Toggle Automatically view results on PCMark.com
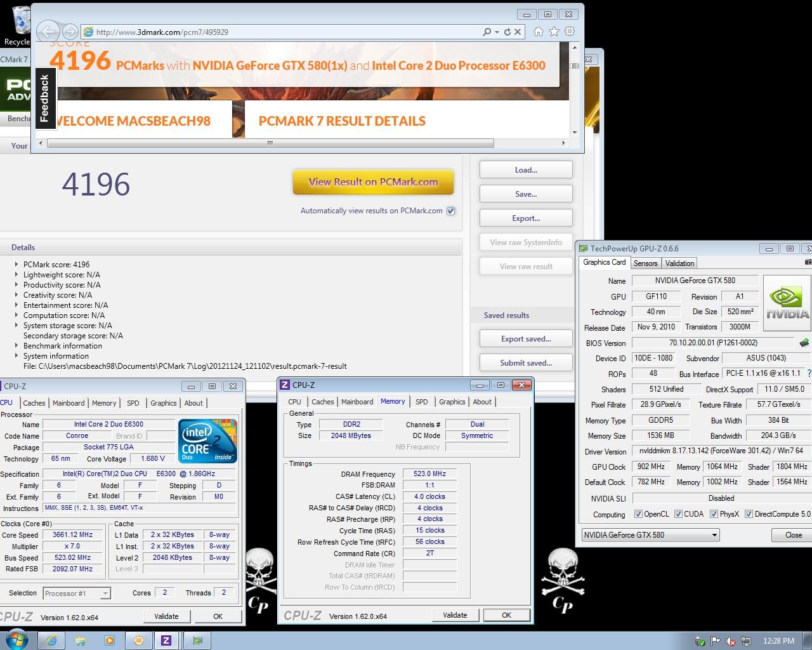 point(450,211)
